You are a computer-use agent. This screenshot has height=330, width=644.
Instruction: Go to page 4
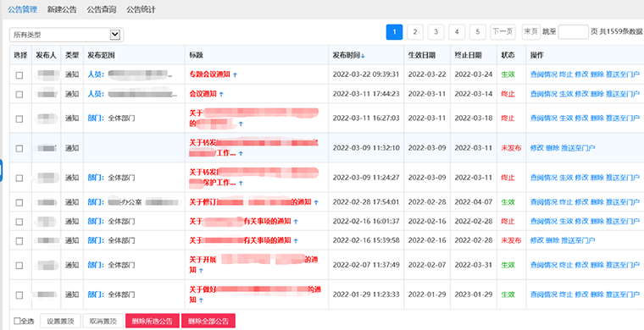pyautogui.click(x=457, y=32)
